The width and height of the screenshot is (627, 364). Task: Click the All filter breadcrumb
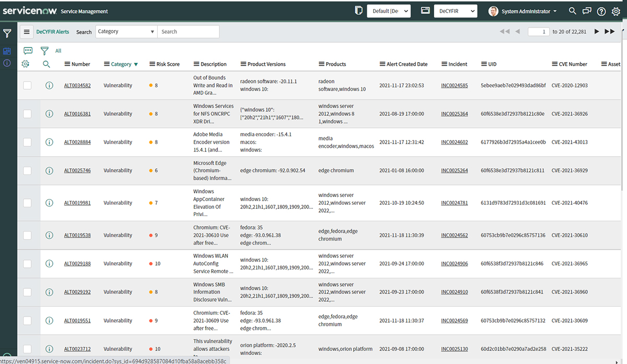pos(58,51)
